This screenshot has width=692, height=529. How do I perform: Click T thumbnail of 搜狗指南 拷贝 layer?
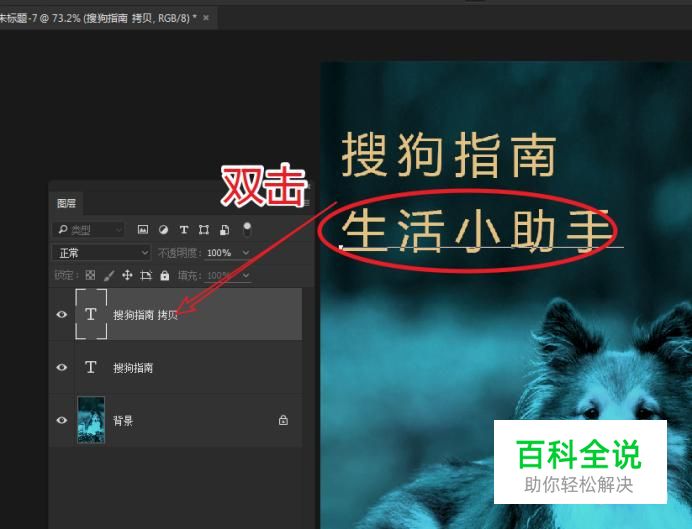coord(91,314)
